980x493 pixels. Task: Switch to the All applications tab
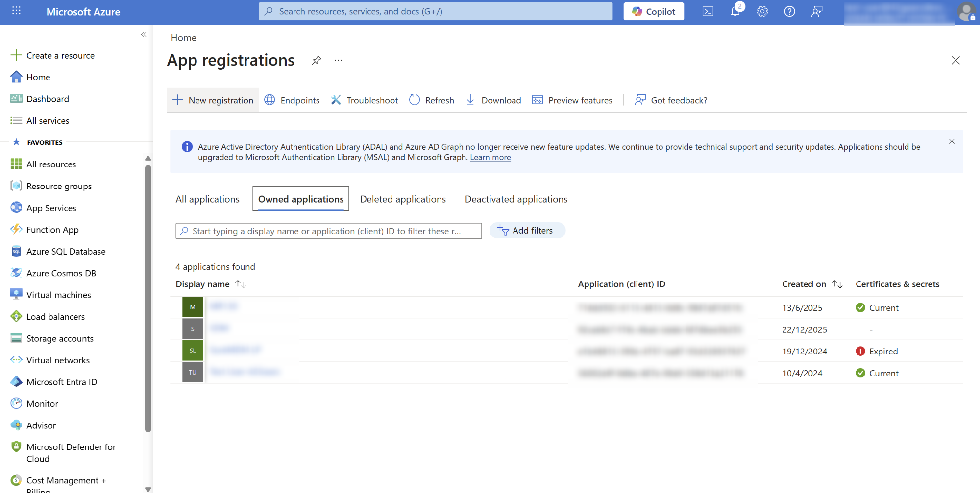(207, 199)
